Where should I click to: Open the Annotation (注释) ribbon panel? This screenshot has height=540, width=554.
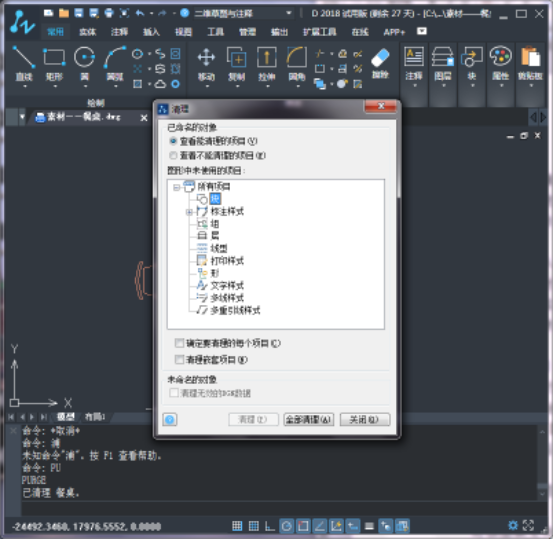pyautogui.click(x=414, y=65)
